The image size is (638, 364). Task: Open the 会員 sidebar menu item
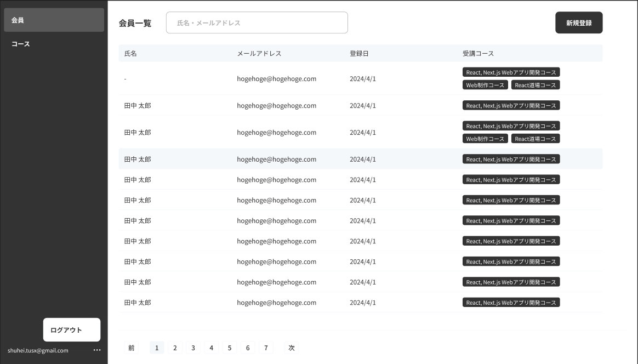(x=54, y=20)
